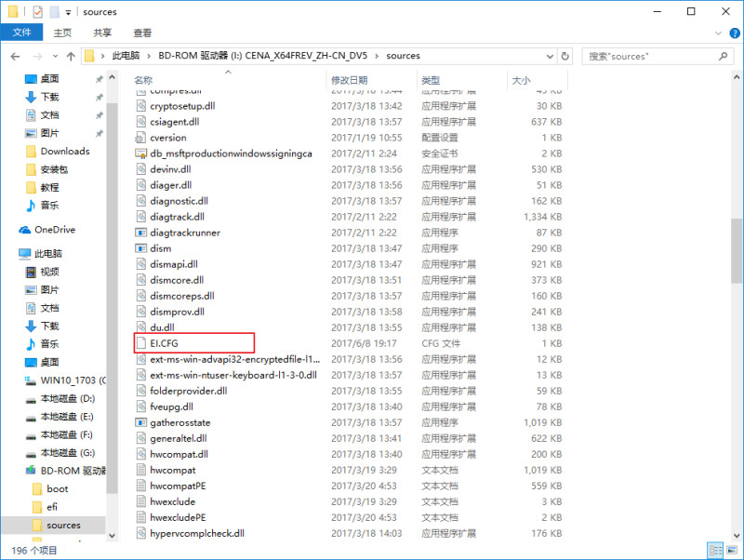Open the efi folder in sidebar
The width and height of the screenshot is (744, 560).
(x=52, y=507)
